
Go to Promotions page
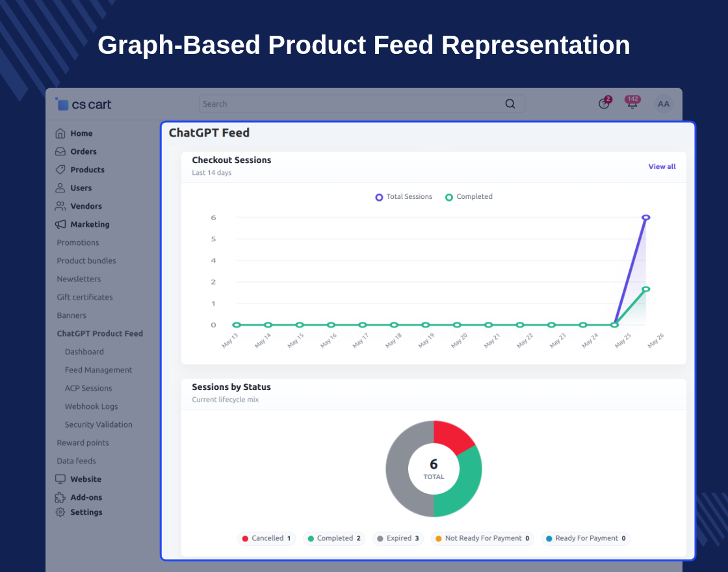point(78,242)
